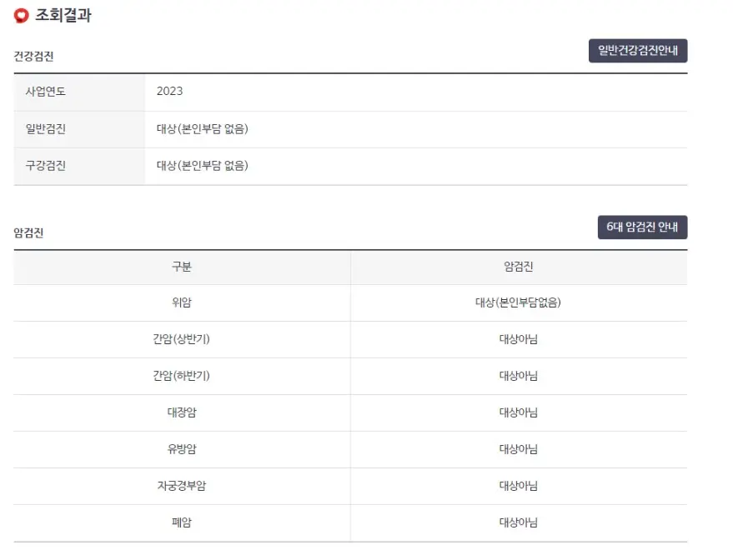The image size is (733, 560).
Task: Select the 위암 screening row
Action: (182, 302)
